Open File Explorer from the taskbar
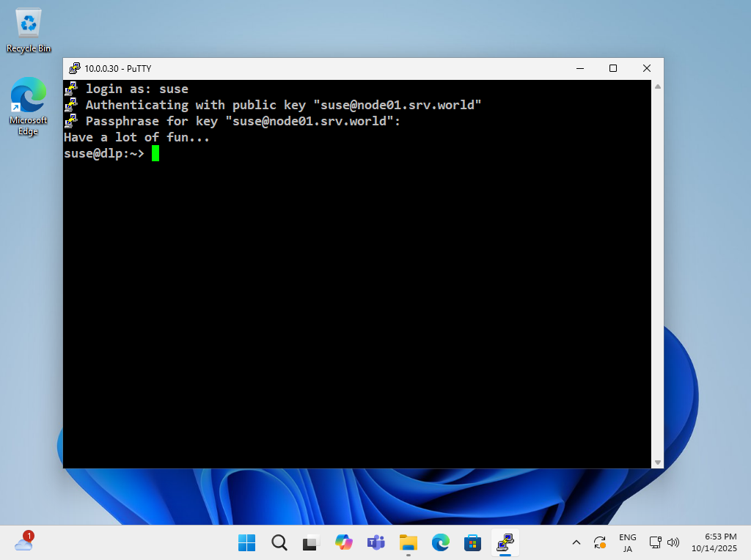Image resolution: width=751 pixels, height=560 pixels. click(x=408, y=542)
